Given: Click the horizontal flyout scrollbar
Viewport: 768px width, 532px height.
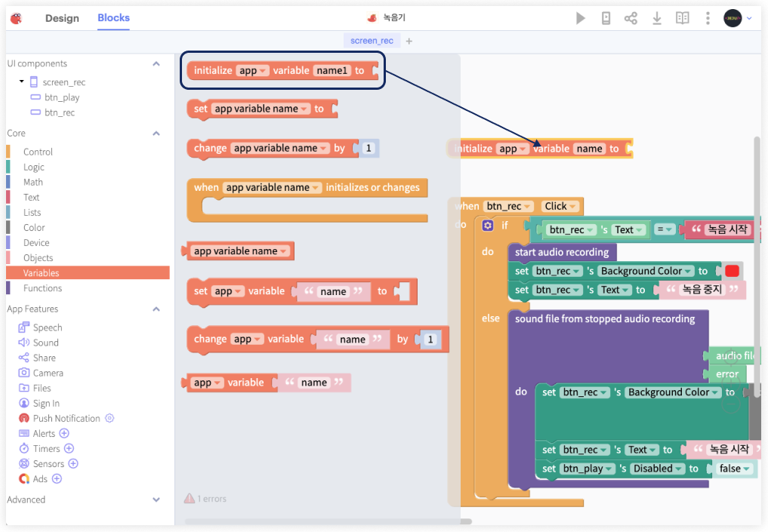Looking at the screenshot, I should coord(328,521).
